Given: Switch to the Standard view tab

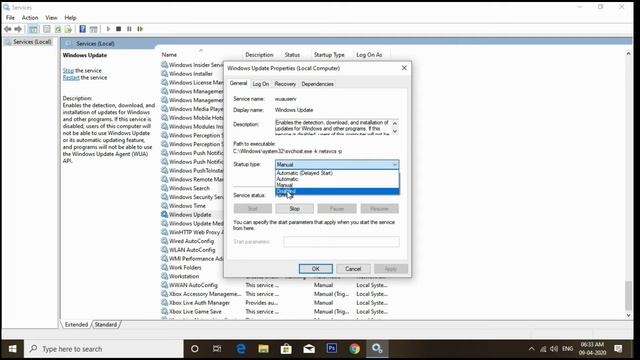Looking at the screenshot, I should point(106,324).
